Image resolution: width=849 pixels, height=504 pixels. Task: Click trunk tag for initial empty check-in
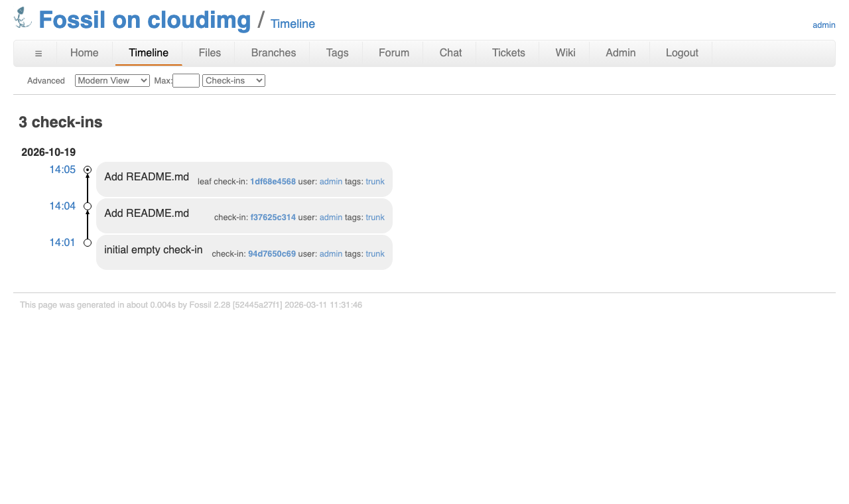tap(375, 254)
